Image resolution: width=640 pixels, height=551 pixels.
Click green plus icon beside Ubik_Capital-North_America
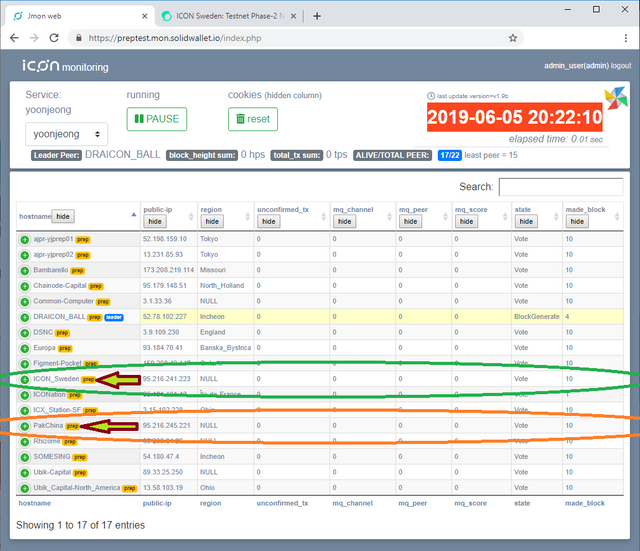(24, 488)
